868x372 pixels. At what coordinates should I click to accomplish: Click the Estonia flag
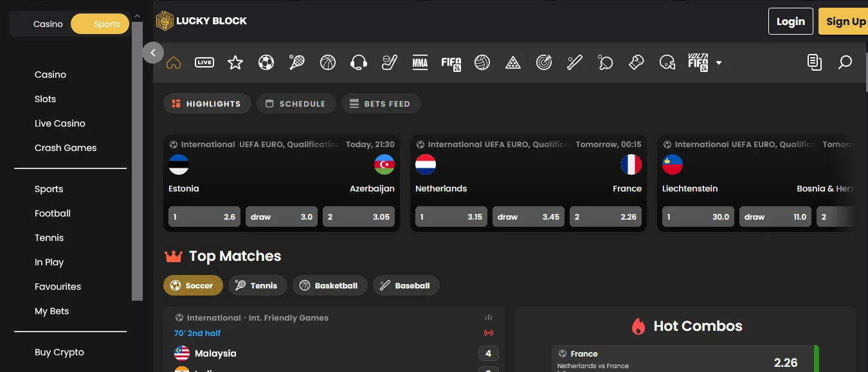point(179,164)
